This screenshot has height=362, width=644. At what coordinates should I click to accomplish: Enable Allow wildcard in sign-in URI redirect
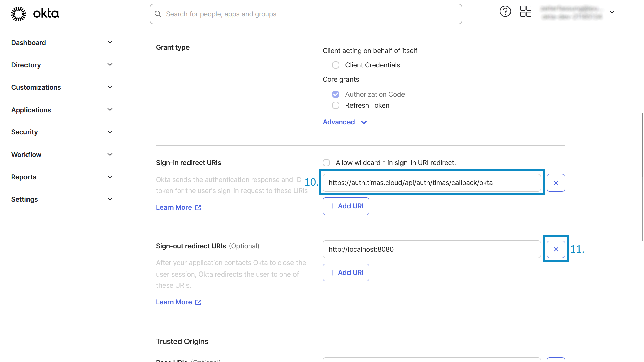click(x=326, y=163)
